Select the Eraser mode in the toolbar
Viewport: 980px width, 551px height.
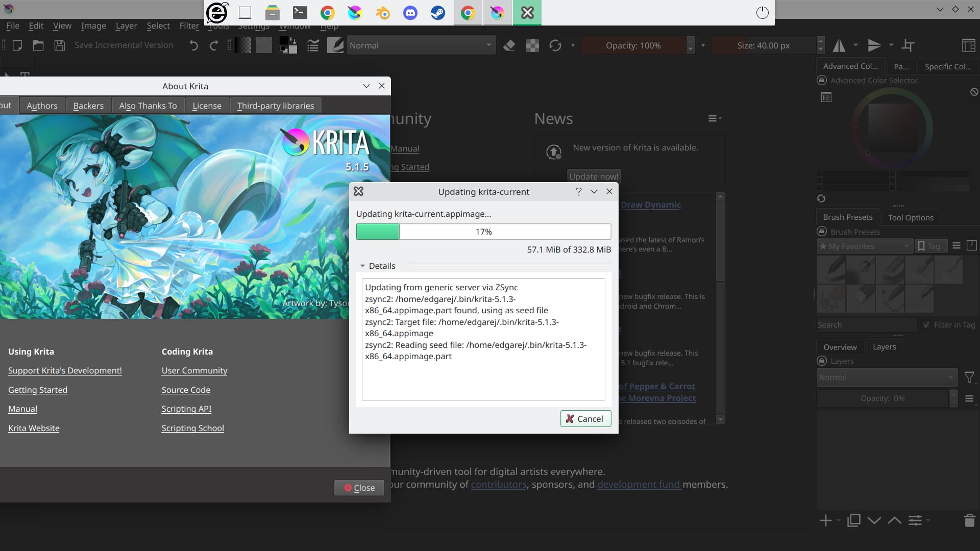(x=509, y=45)
